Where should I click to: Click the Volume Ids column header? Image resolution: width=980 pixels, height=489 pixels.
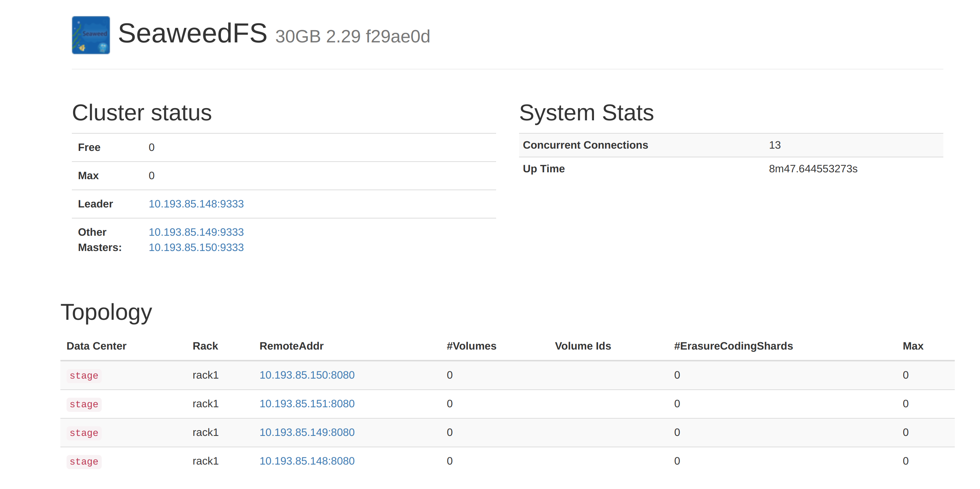tap(583, 346)
